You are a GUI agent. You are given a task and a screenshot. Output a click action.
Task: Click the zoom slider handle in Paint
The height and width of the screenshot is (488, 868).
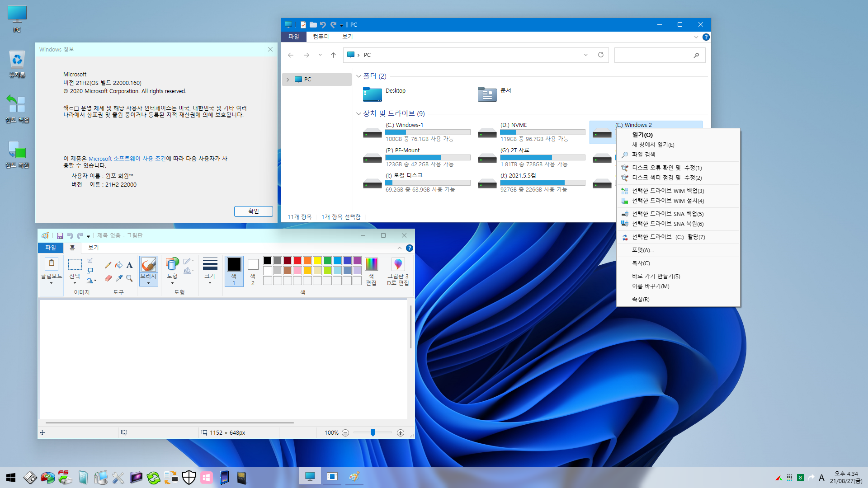tap(373, 433)
